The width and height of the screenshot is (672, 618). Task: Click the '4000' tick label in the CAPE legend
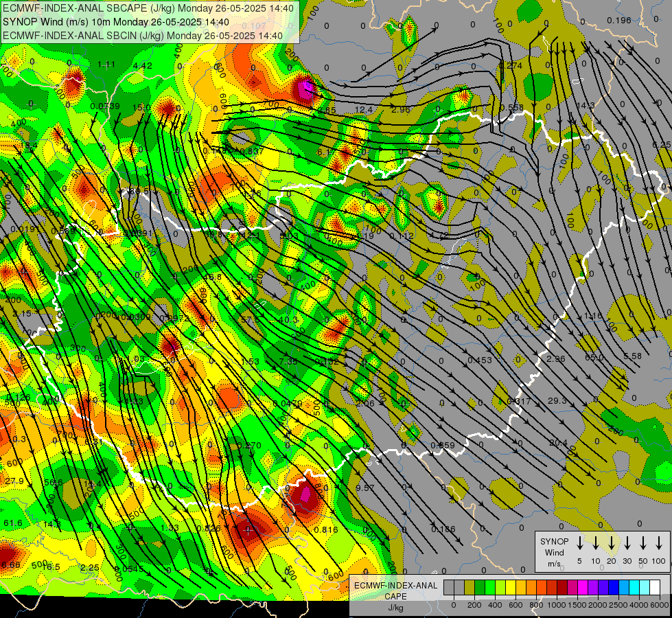(639, 605)
